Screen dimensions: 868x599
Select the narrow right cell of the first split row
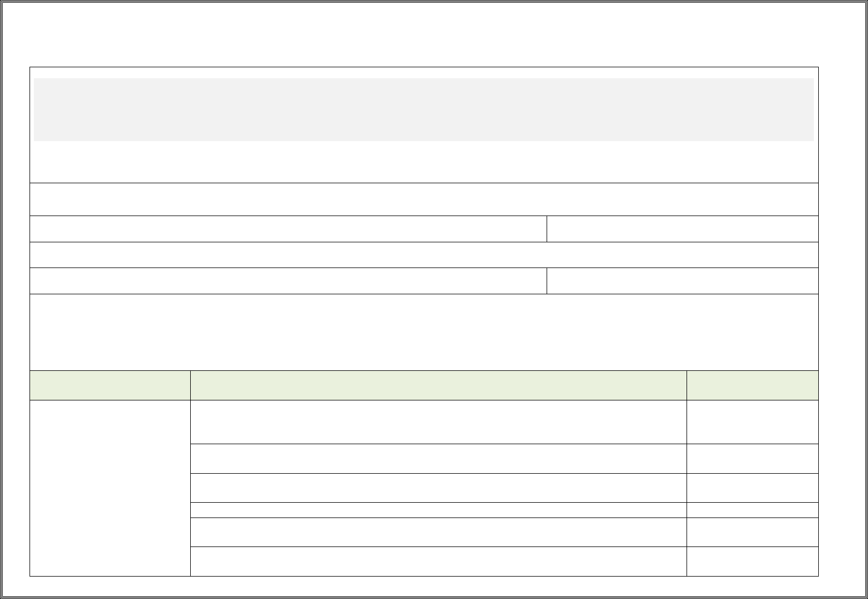(682, 229)
